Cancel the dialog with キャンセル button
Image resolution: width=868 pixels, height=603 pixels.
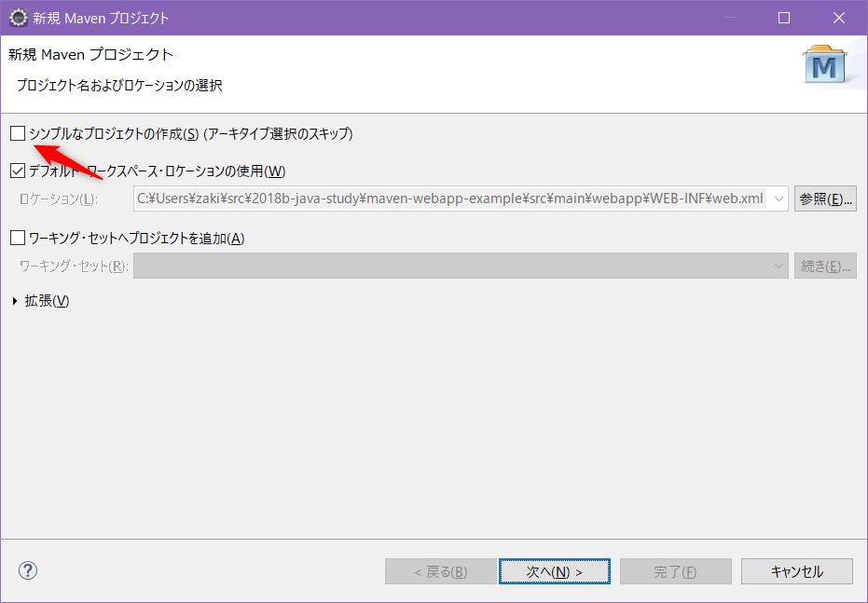click(797, 571)
